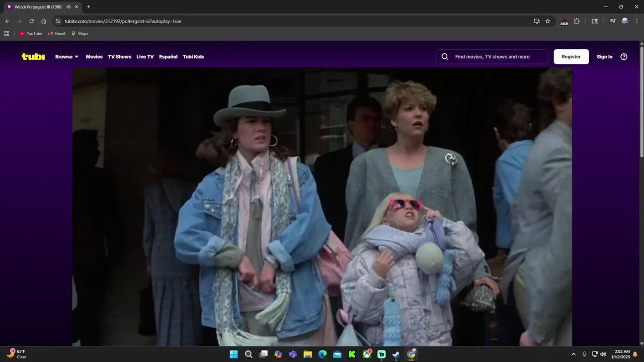
Task: Switch to Chrome on the taskbar
Action: coord(411,354)
